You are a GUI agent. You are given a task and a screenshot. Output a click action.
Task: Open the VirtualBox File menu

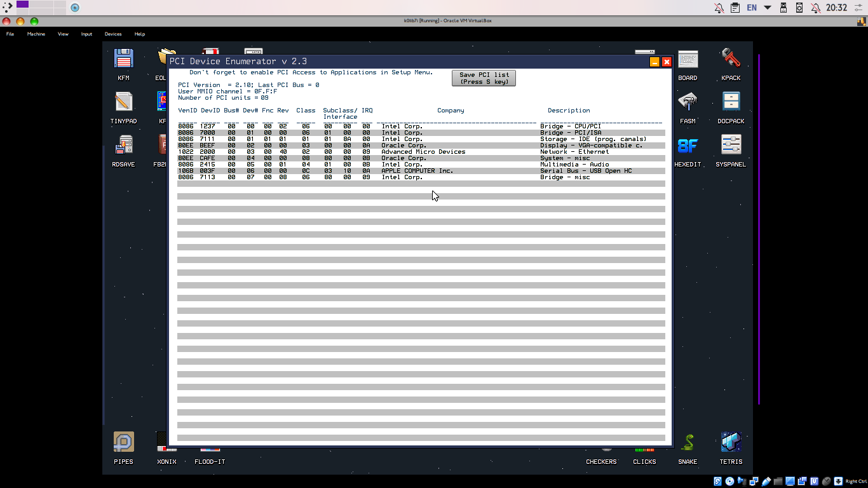[10, 34]
